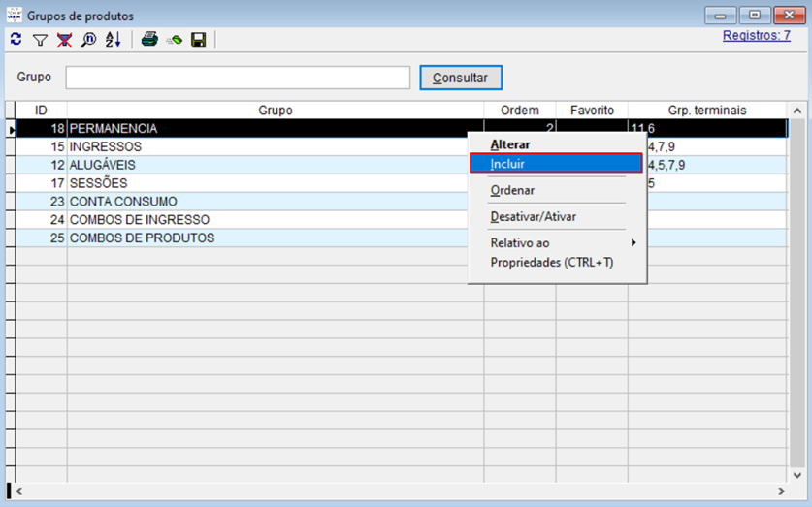This screenshot has height=507, width=812.
Task: Open Propriedades (CTRL+T) menu entry
Action: (x=551, y=262)
